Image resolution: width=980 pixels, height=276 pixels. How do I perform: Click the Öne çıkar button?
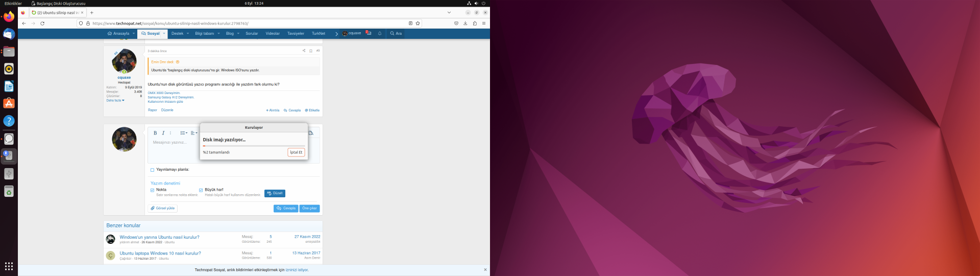point(309,208)
